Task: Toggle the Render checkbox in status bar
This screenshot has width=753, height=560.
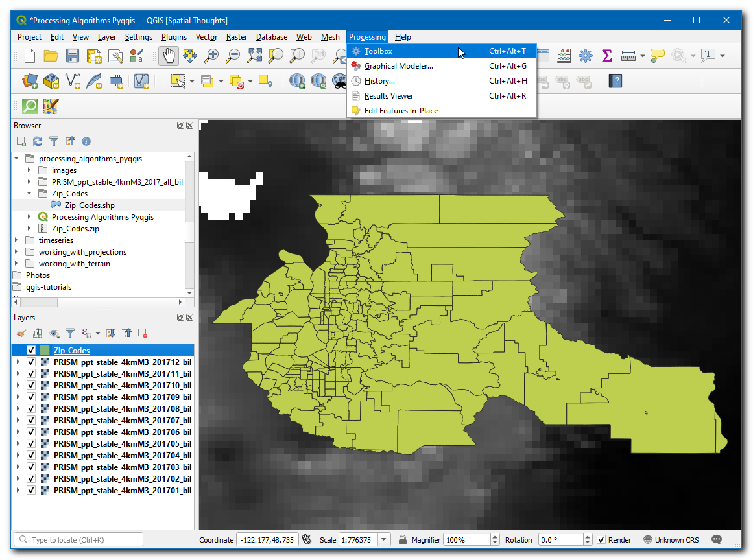Action: coord(601,540)
